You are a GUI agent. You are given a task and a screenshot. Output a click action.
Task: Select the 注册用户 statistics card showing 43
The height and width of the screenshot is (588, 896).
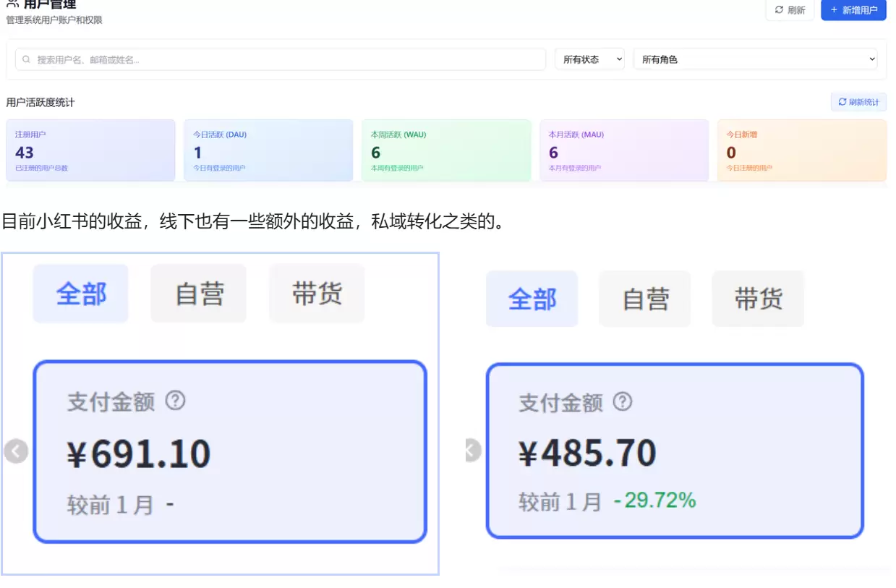[x=90, y=150]
